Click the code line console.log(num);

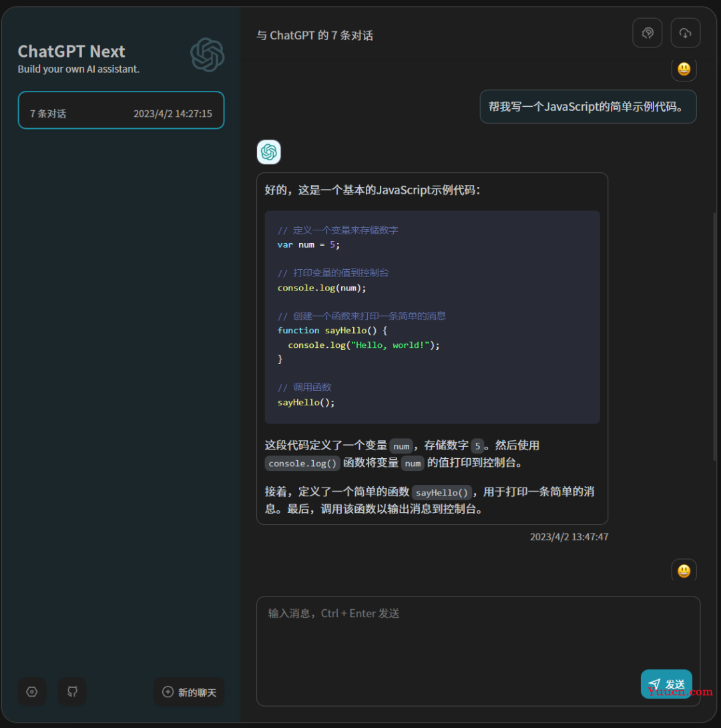[322, 288]
